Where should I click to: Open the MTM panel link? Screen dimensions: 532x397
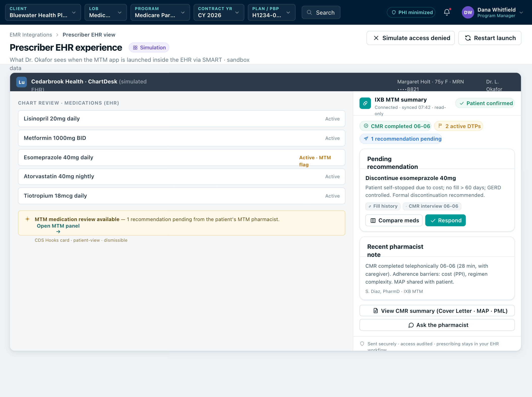(58, 226)
